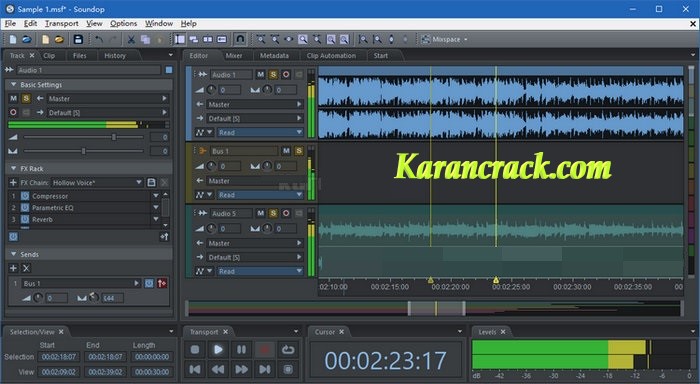This screenshot has width=700, height=384.
Task: Arm record on Audio 5 track
Action: (286, 213)
